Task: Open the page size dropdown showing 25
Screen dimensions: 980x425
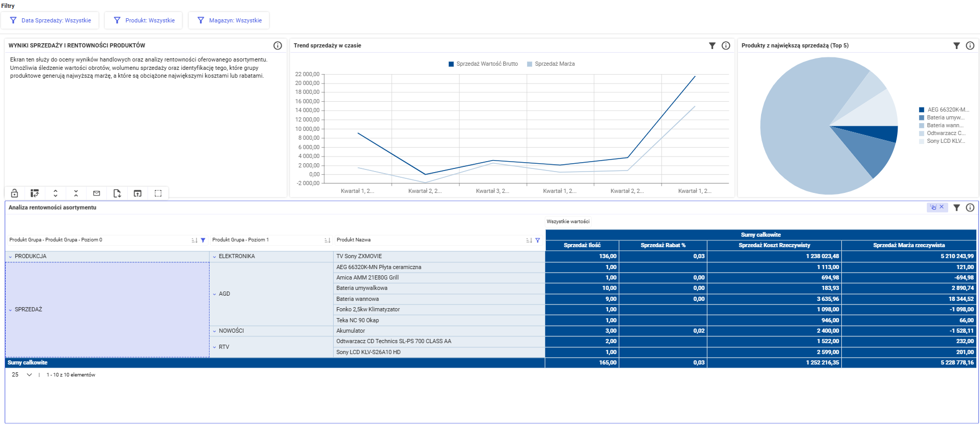Action: [x=22, y=375]
